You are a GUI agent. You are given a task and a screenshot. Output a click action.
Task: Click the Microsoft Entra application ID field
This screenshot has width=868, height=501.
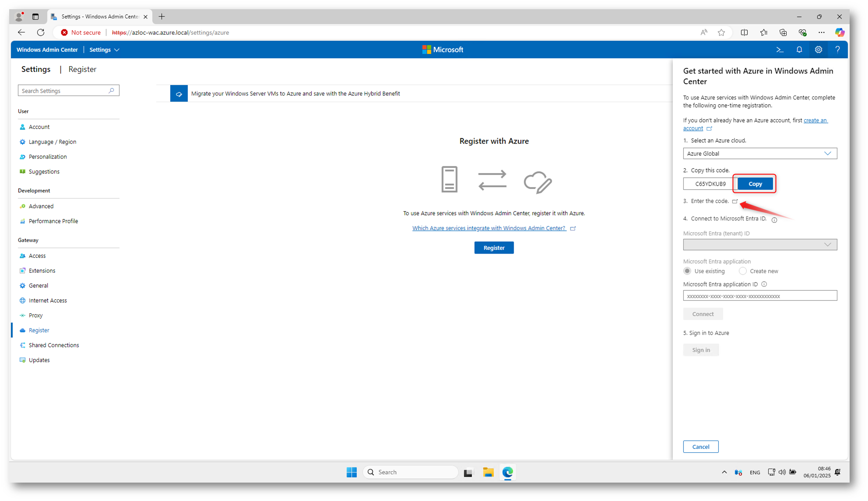(760, 296)
